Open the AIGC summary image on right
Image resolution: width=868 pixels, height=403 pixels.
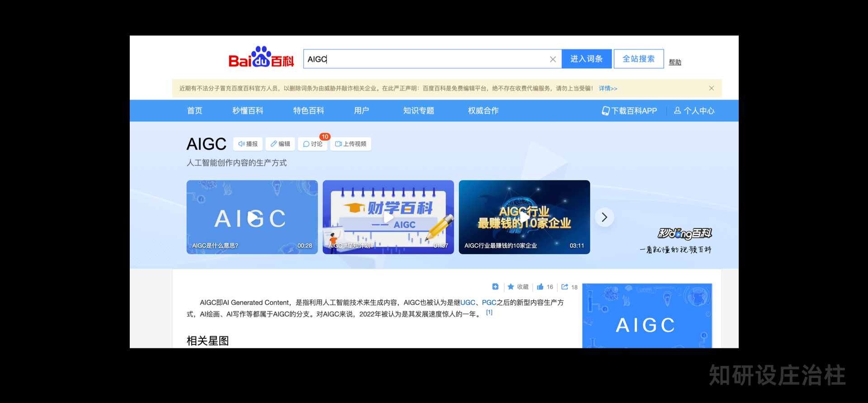coord(647,316)
